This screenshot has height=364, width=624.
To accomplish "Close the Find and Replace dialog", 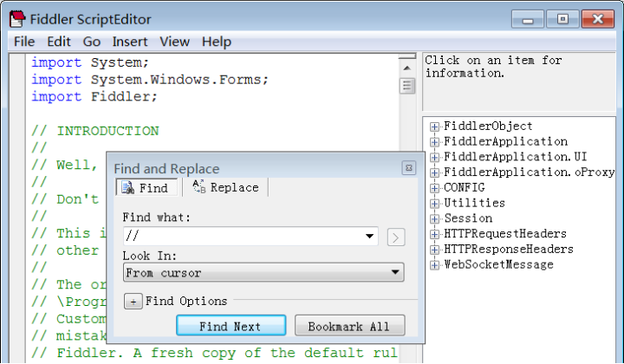I will click(x=409, y=168).
